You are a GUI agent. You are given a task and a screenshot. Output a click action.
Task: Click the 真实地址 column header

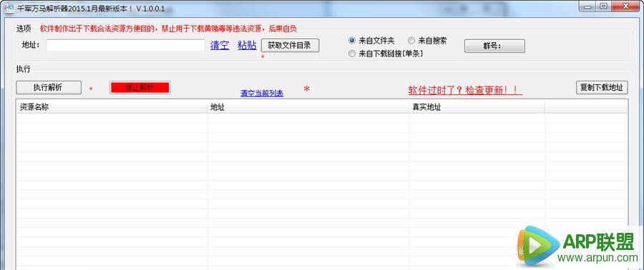tap(477, 107)
